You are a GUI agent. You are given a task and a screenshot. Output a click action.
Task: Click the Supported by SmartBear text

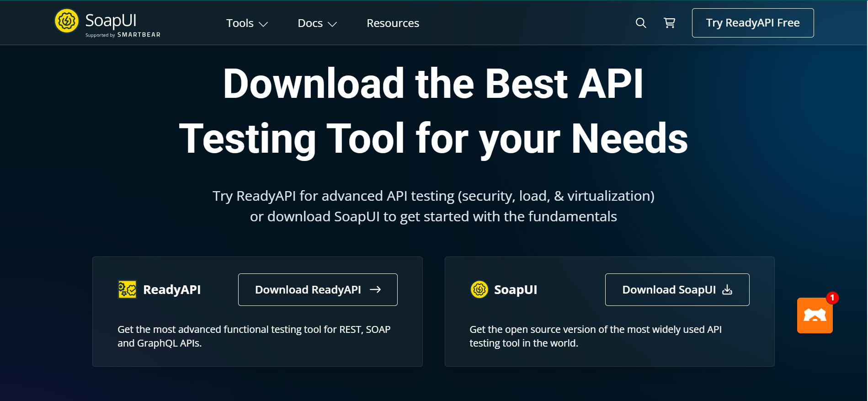[x=123, y=35]
